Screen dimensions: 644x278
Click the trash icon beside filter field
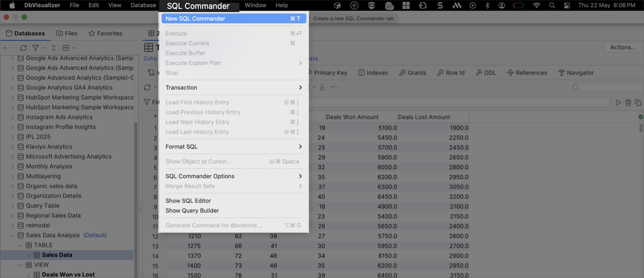(628, 102)
